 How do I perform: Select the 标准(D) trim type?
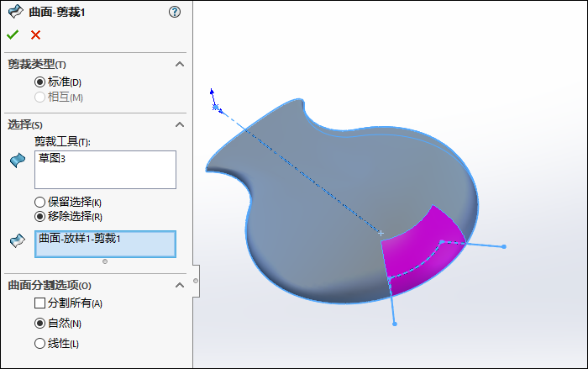click(x=39, y=82)
